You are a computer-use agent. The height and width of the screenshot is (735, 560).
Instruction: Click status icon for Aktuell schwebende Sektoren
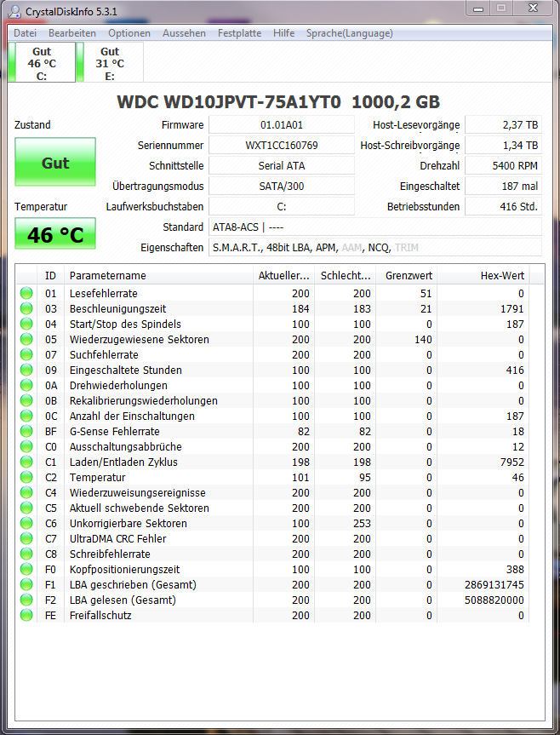tap(26, 508)
